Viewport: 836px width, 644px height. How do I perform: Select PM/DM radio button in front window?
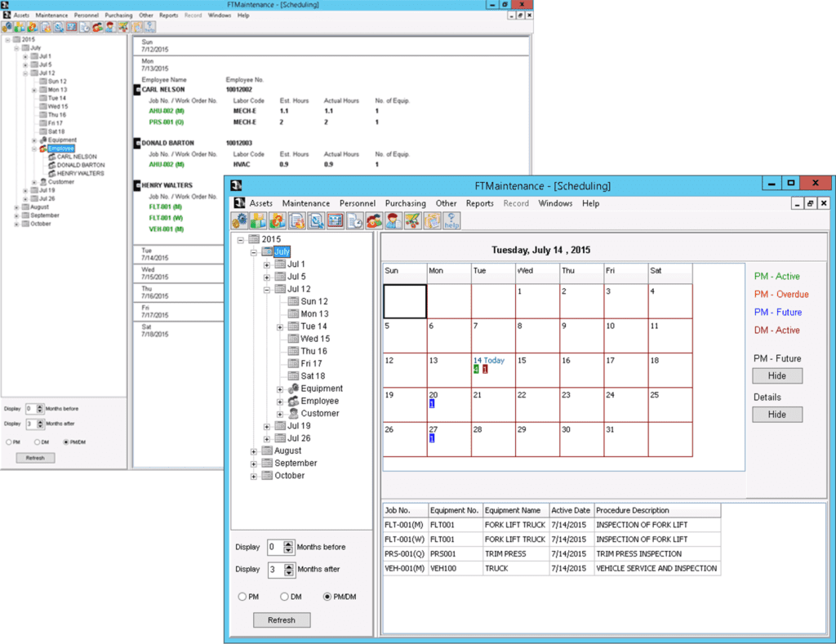pos(327,597)
